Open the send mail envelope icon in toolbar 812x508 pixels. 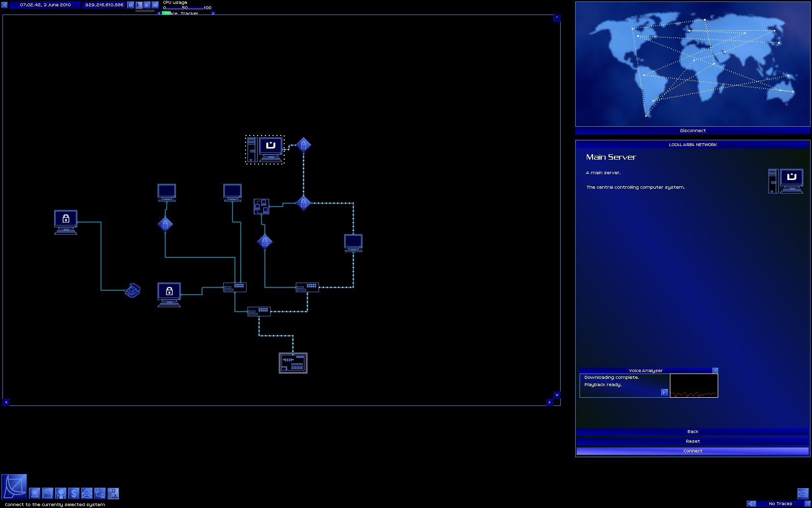point(87,493)
